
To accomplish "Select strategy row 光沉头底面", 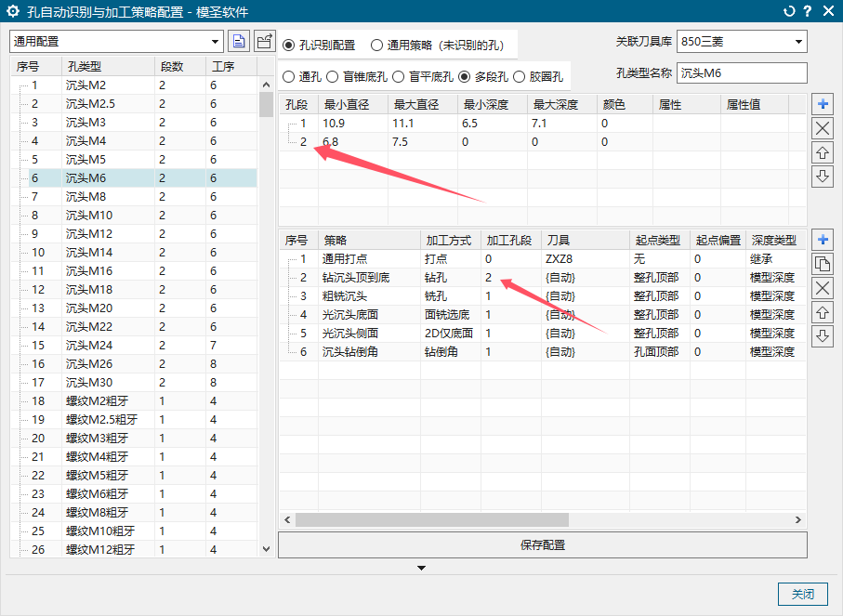I will 543,314.
